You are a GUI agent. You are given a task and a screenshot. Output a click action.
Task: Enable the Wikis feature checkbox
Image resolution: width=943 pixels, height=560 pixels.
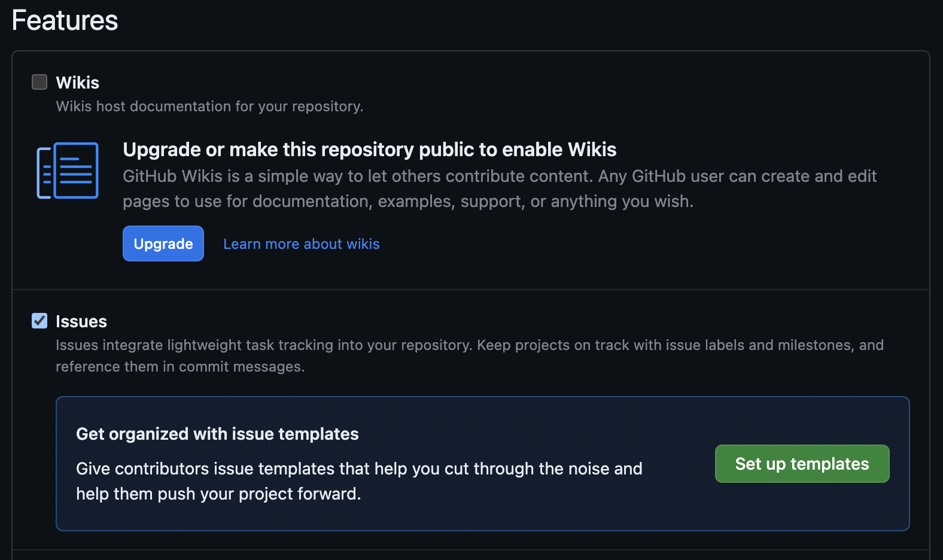[x=39, y=82]
